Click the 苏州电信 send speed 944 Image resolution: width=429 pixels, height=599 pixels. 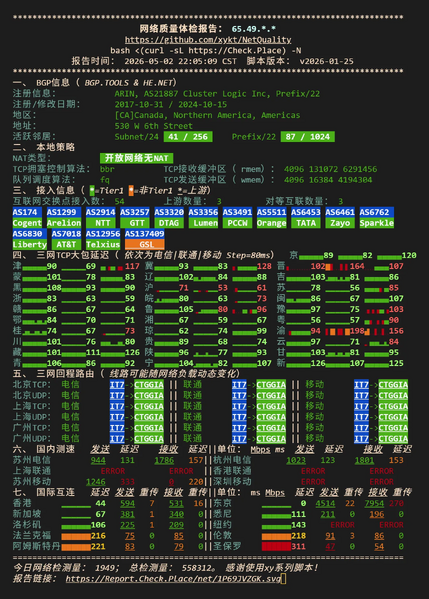tap(98, 460)
